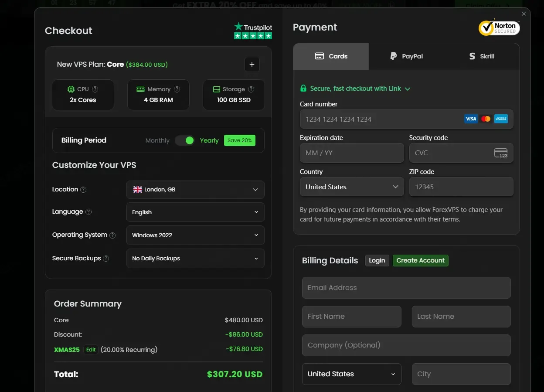Click the CVC card hint icon
544x392 pixels.
pos(501,153)
